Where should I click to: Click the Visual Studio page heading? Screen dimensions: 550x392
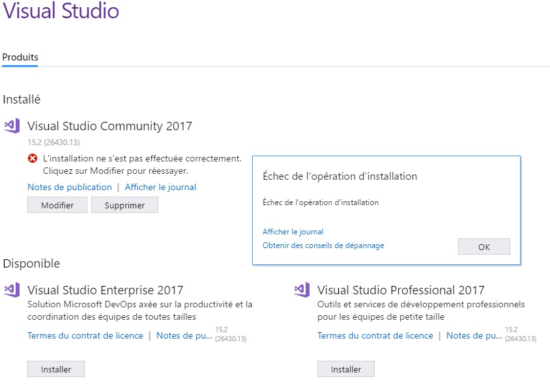[62, 12]
